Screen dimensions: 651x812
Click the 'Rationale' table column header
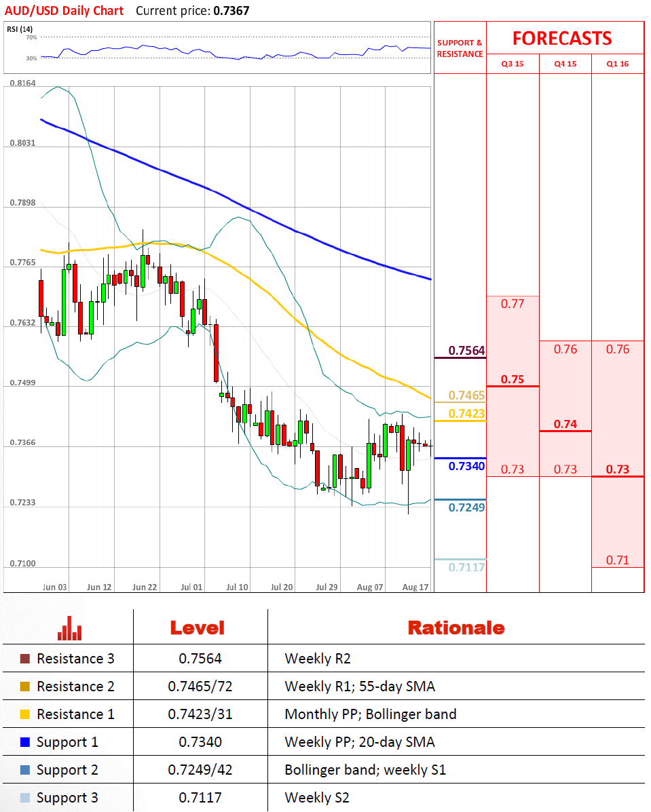click(x=456, y=628)
